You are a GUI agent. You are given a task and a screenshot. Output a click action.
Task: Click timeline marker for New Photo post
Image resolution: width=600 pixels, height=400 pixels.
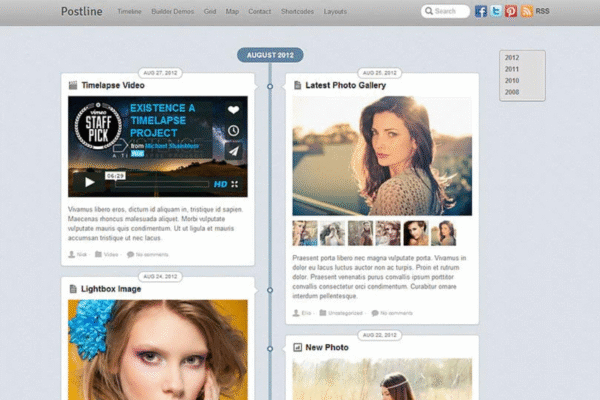click(x=270, y=349)
